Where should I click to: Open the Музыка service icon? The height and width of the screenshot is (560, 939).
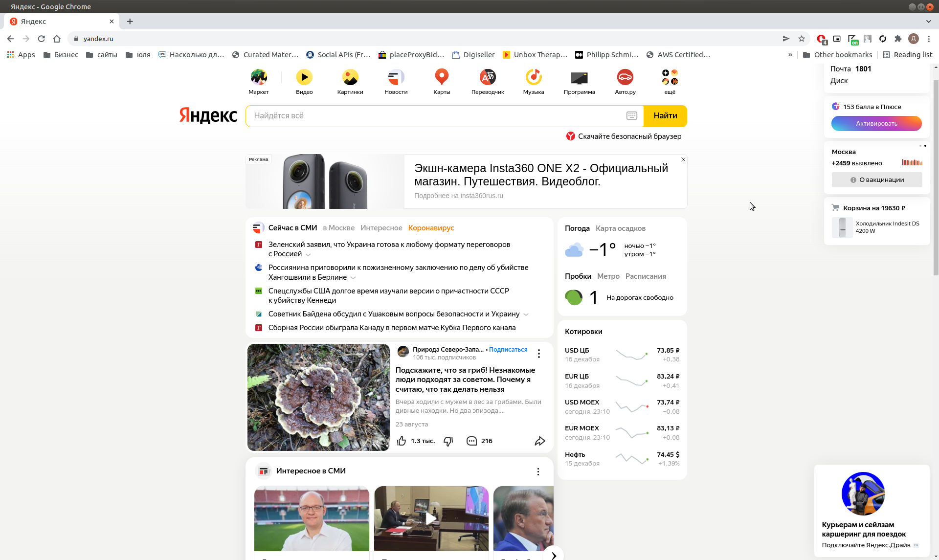click(534, 77)
